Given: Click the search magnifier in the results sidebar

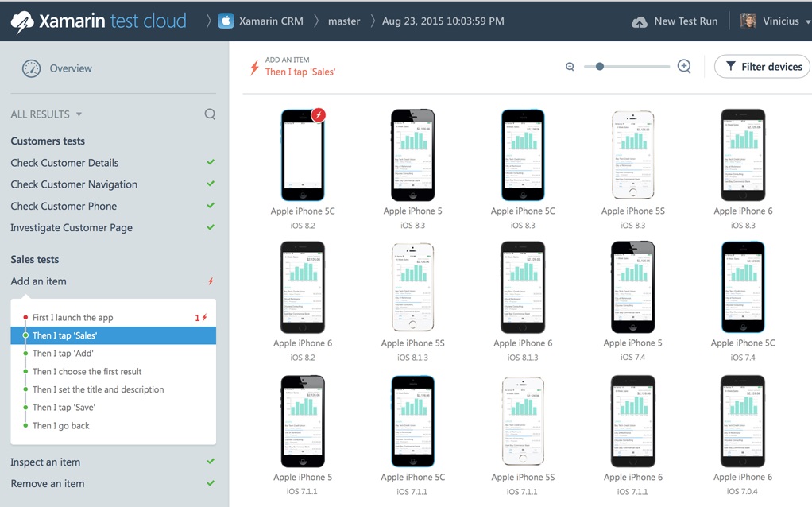Looking at the screenshot, I should [x=210, y=114].
